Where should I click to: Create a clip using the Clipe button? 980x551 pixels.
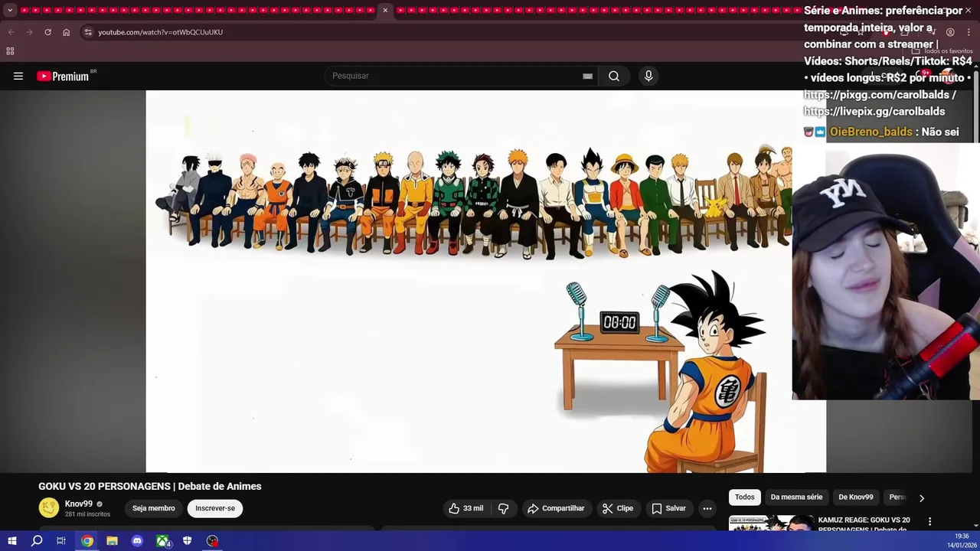coord(618,508)
